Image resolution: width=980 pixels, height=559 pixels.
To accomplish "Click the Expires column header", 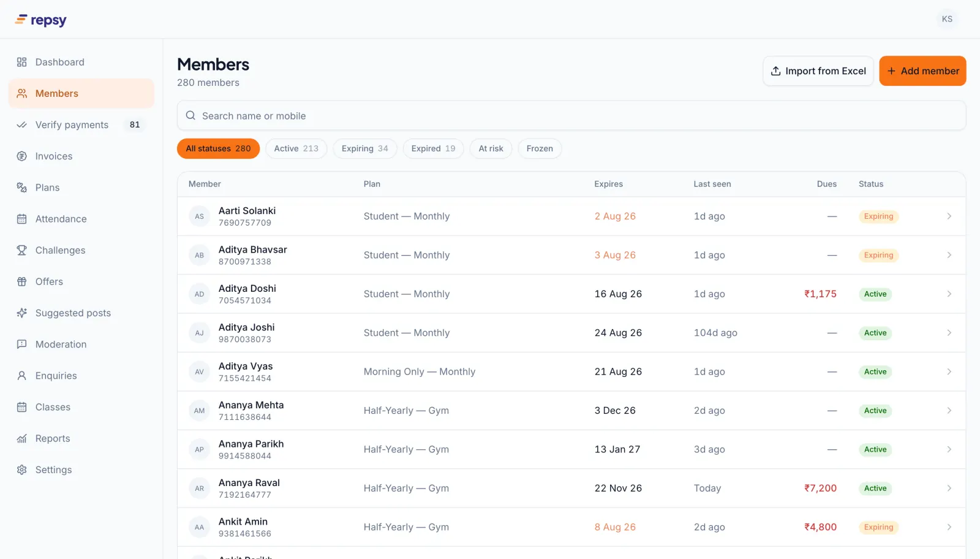I will [608, 184].
